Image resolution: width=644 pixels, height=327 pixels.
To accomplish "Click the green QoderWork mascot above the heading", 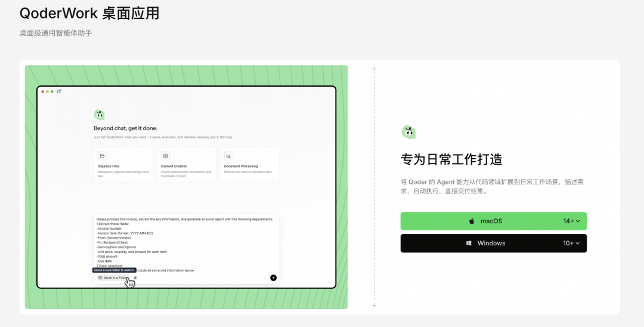I will 408,132.
